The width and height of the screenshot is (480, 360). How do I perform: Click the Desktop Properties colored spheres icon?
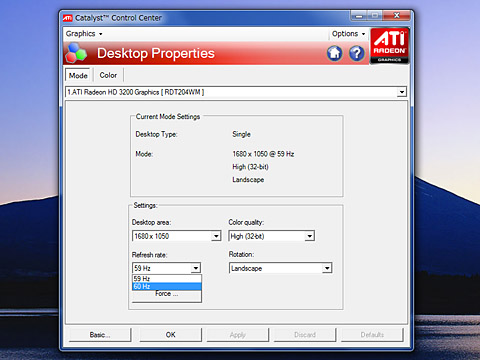click(76, 53)
